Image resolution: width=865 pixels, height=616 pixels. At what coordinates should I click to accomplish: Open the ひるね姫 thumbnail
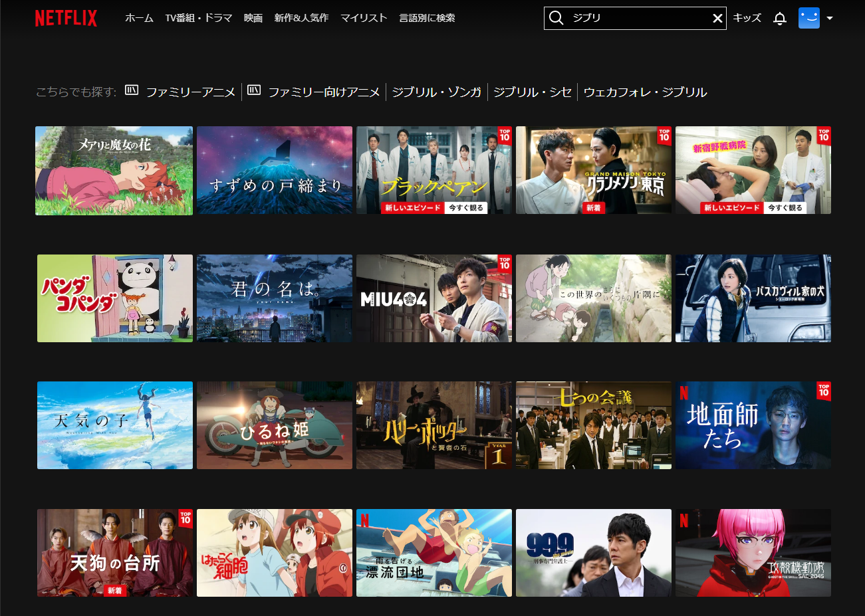(x=275, y=425)
